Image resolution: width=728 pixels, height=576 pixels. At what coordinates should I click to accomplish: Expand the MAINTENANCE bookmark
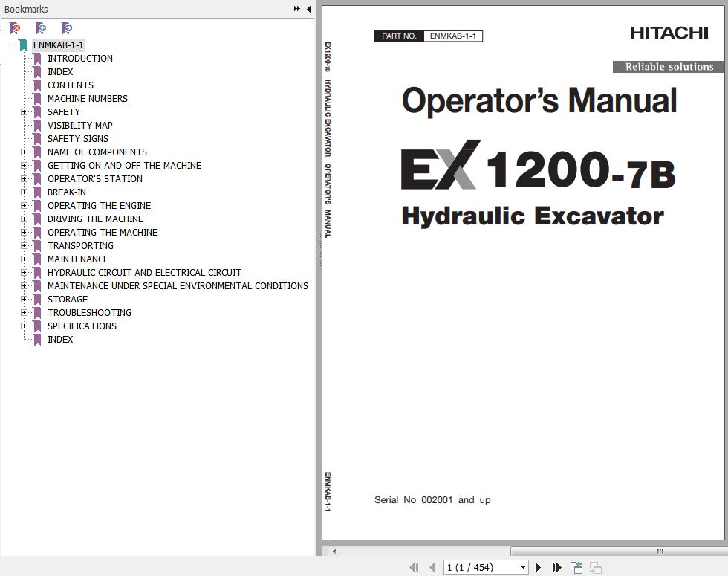(24, 259)
